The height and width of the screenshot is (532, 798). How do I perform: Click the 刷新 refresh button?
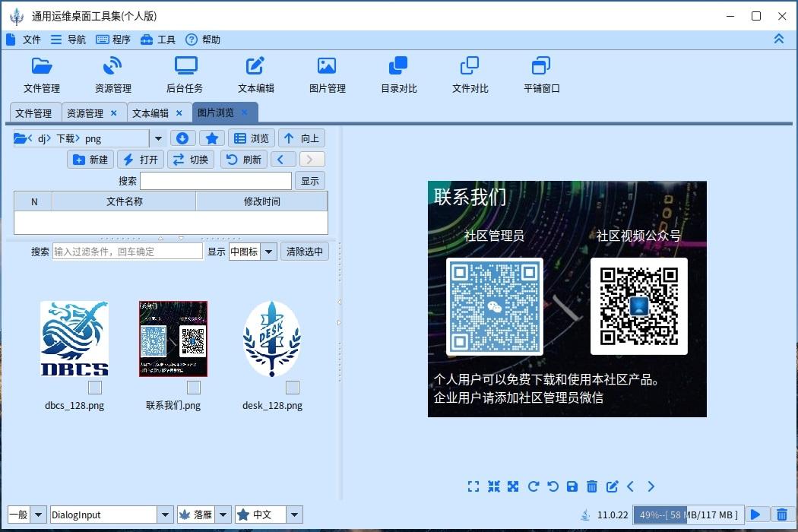pos(244,160)
